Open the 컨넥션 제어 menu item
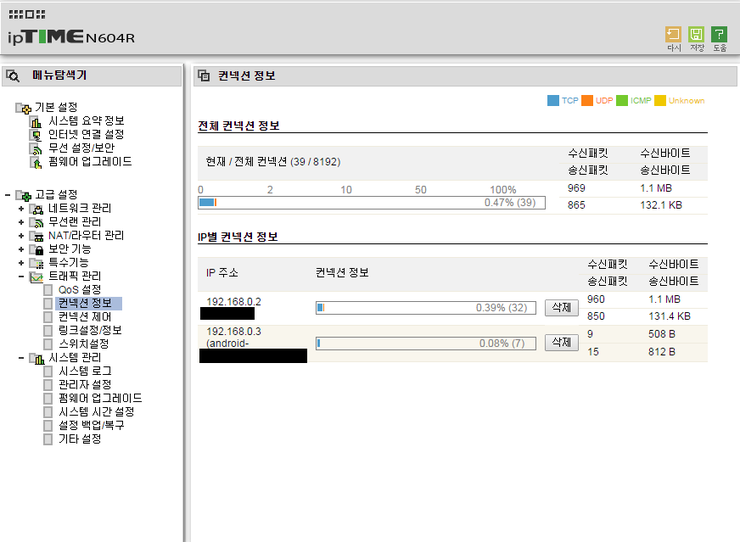 click(x=85, y=317)
